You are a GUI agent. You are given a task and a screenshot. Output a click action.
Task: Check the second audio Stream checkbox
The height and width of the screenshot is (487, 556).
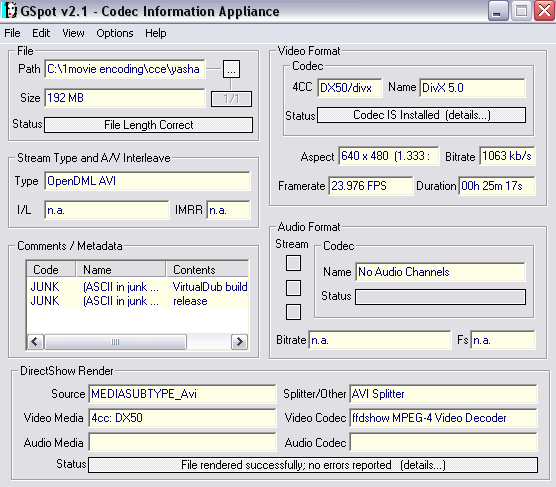point(293,288)
